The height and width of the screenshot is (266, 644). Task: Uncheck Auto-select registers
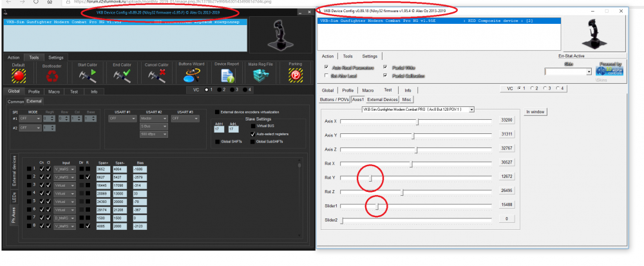(x=252, y=134)
